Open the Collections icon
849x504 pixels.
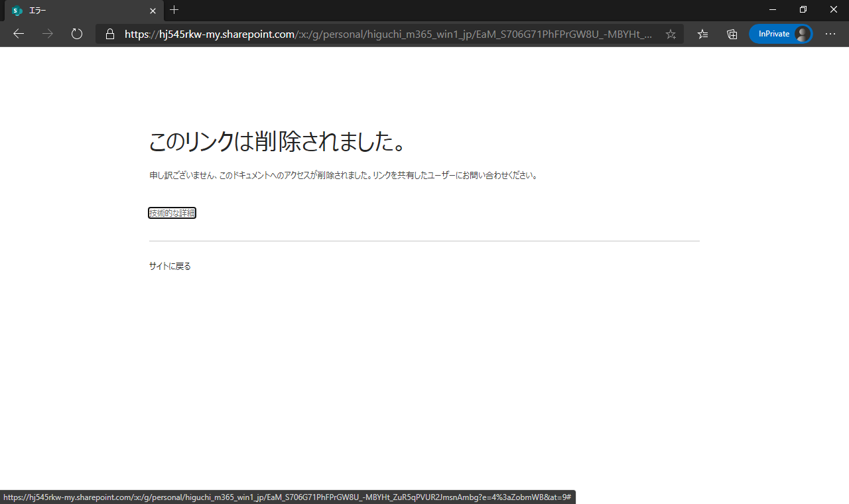(732, 34)
